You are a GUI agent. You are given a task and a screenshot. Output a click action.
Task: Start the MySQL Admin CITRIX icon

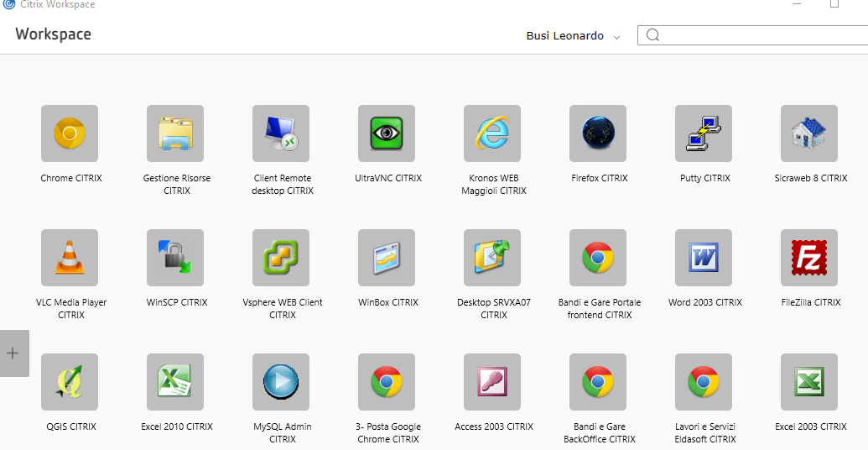(x=281, y=382)
